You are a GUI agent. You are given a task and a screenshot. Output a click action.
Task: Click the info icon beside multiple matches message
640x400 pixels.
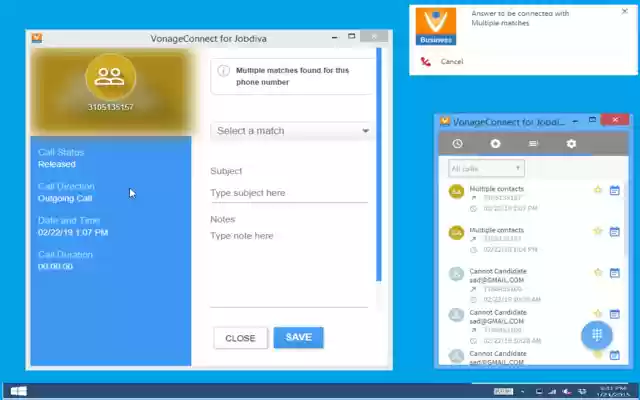[x=223, y=71]
